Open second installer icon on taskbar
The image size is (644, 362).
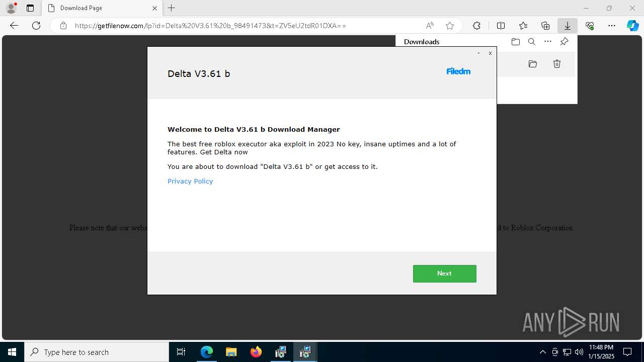pos(305,352)
